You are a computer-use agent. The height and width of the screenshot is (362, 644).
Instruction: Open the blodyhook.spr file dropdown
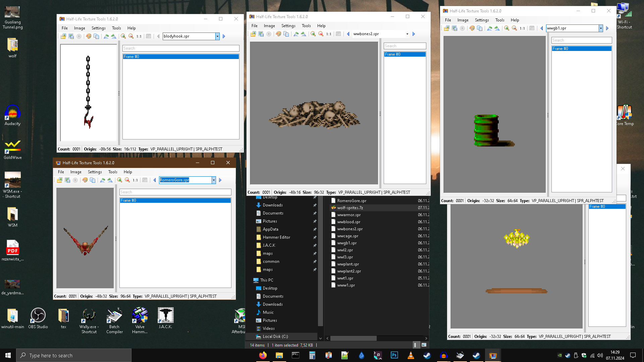coord(217,36)
